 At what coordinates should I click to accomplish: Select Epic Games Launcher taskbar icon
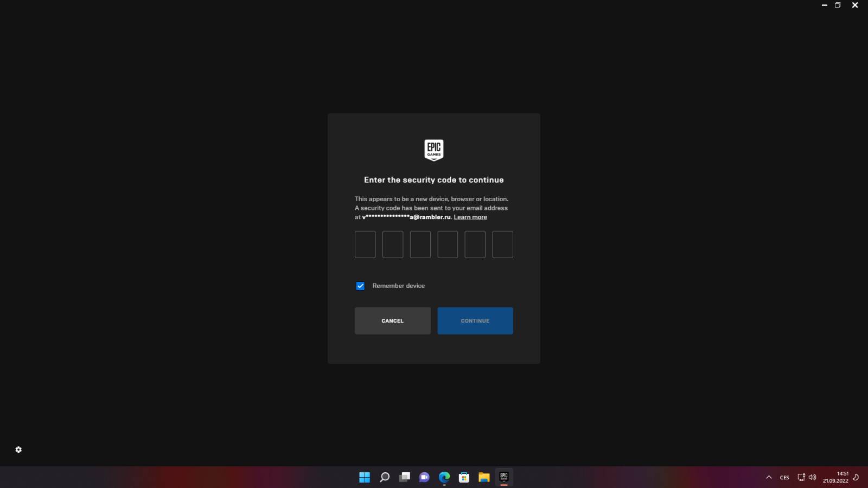[504, 477]
